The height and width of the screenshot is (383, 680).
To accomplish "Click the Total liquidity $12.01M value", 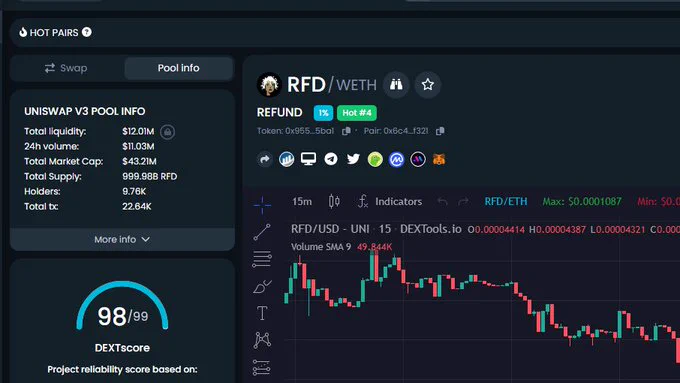I will 138,131.
